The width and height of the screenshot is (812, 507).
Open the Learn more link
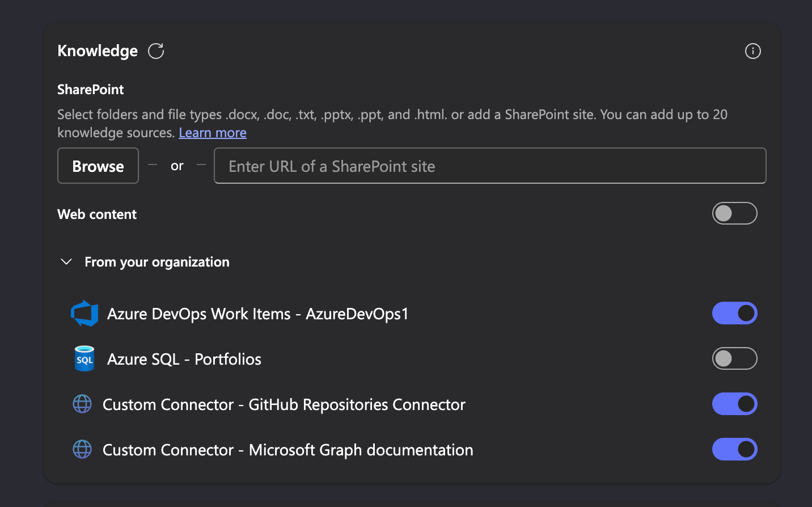click(213, 133)
